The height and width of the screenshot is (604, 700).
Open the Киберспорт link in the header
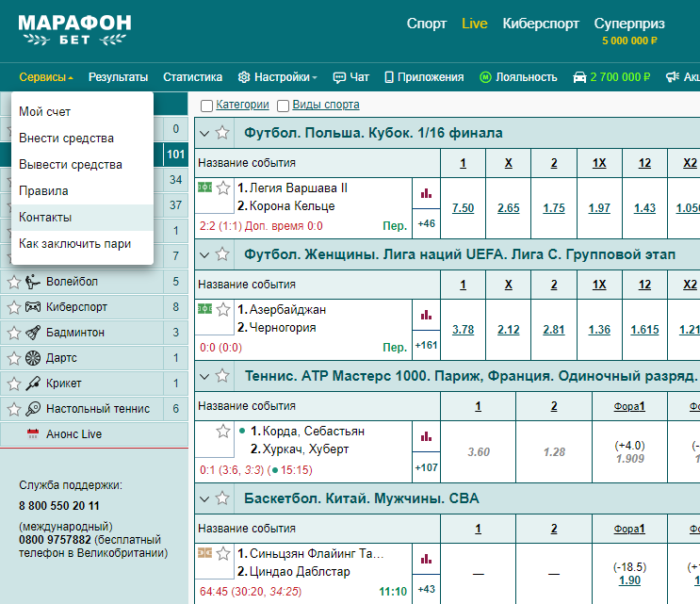click(541, 24)
